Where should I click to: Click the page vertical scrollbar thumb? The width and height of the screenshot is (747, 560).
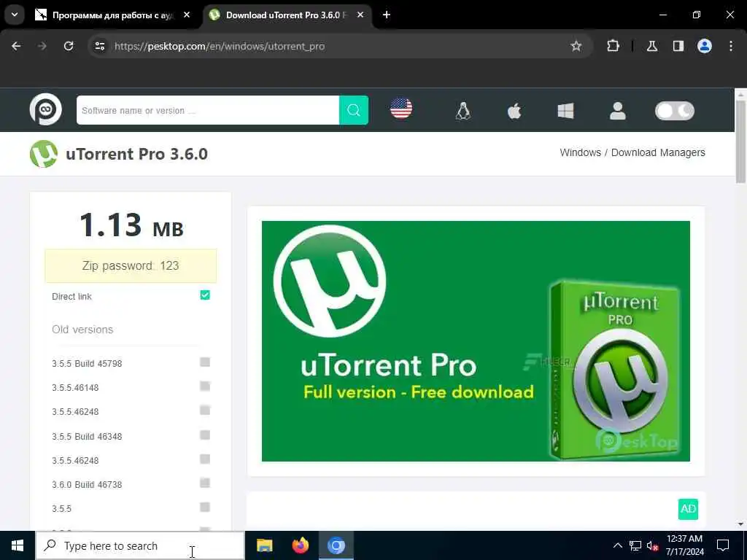coord(740,141)
